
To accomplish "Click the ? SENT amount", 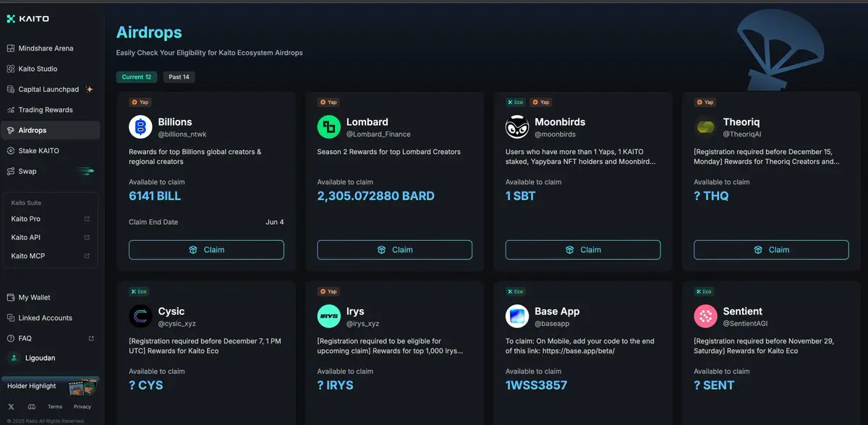I will (x=714, y=385).
